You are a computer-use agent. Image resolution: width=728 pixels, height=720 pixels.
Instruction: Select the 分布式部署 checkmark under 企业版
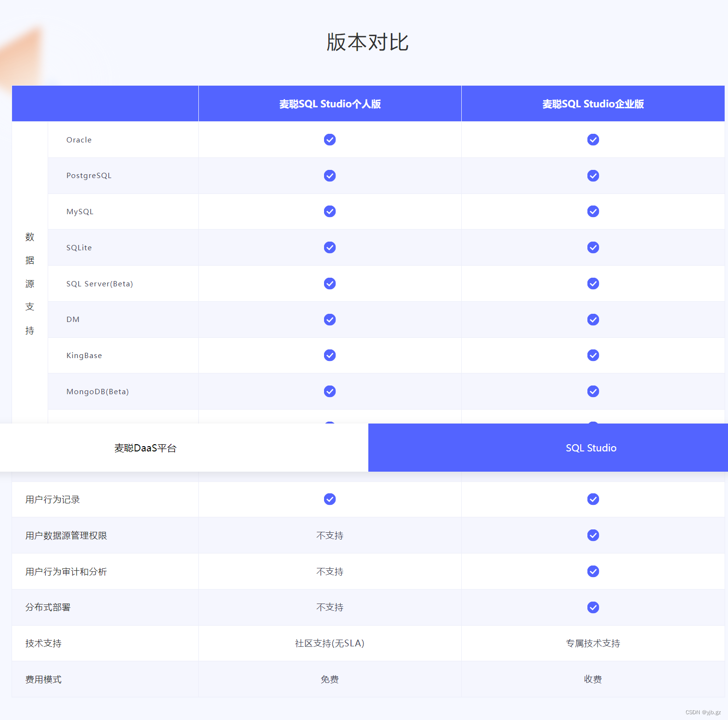pos(593,607)
